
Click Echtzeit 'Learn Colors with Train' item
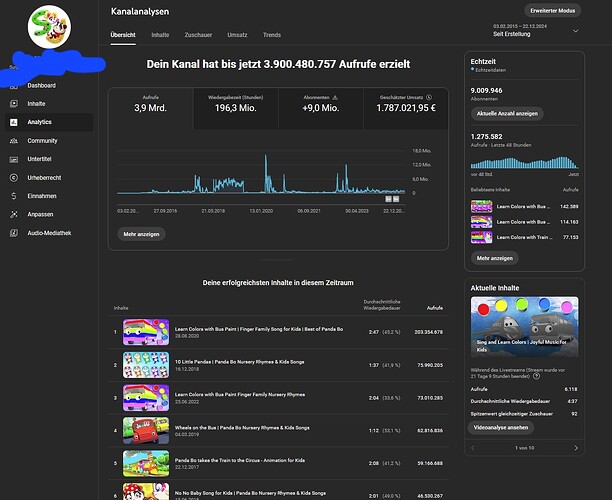[525, 237]
